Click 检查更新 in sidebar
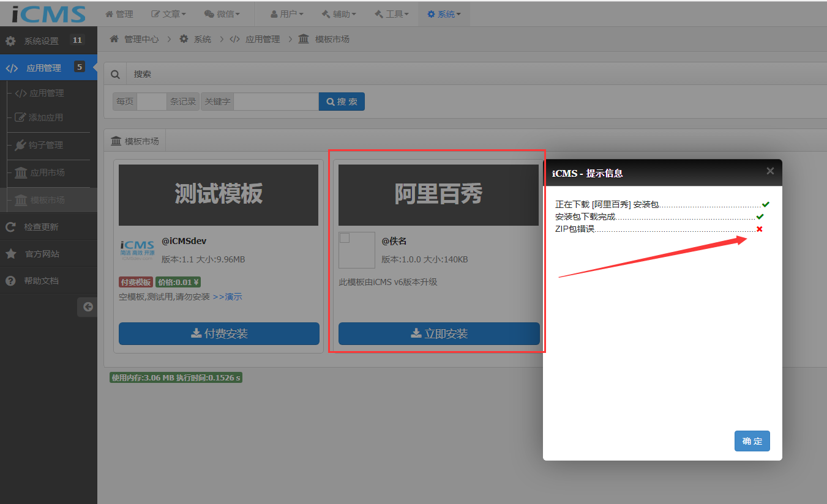The width and height of the screenshot is (827, 504). click(x=48, y=227)
